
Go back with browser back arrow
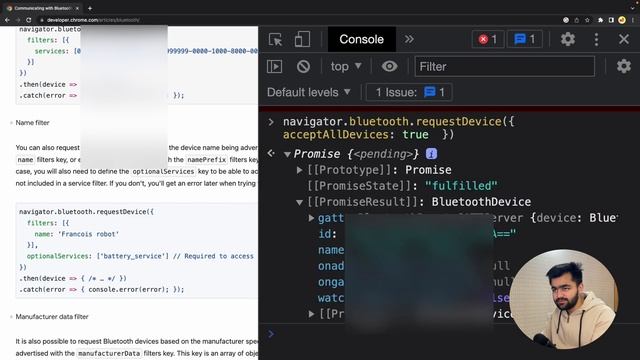[x=7, y=20]
